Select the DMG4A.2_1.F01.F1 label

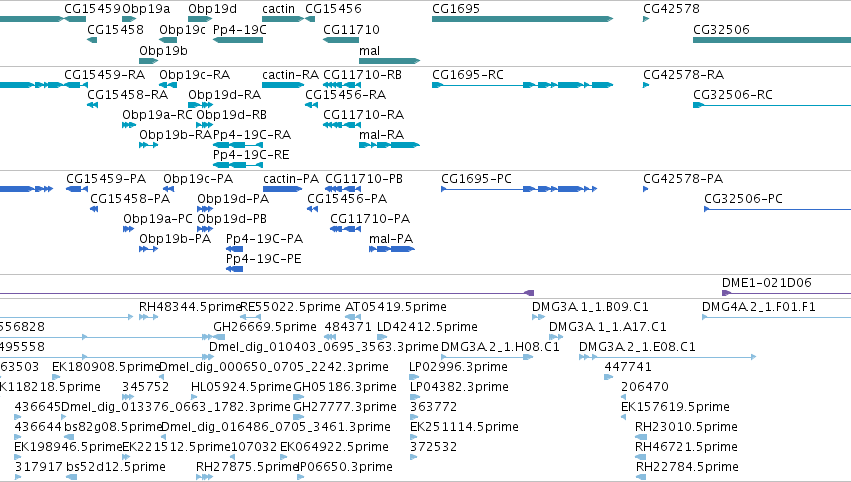click(759, 307)
